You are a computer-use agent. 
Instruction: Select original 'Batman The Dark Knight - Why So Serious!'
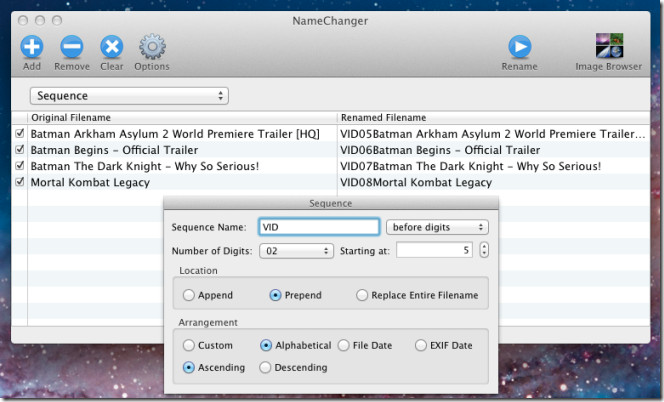point(145,166)
